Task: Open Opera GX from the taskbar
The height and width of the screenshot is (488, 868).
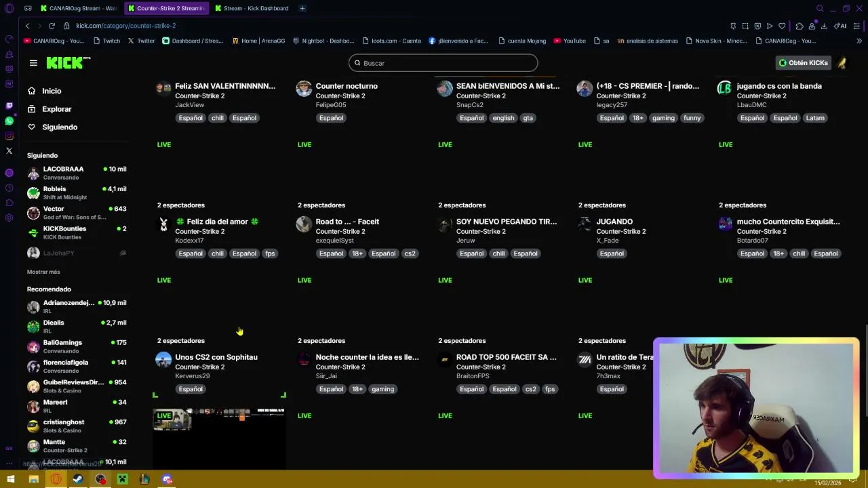Action: [x=56, y=479]
